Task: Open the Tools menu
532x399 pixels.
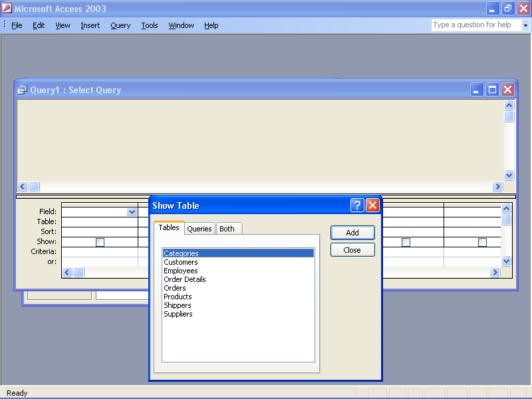Action: 150,25
